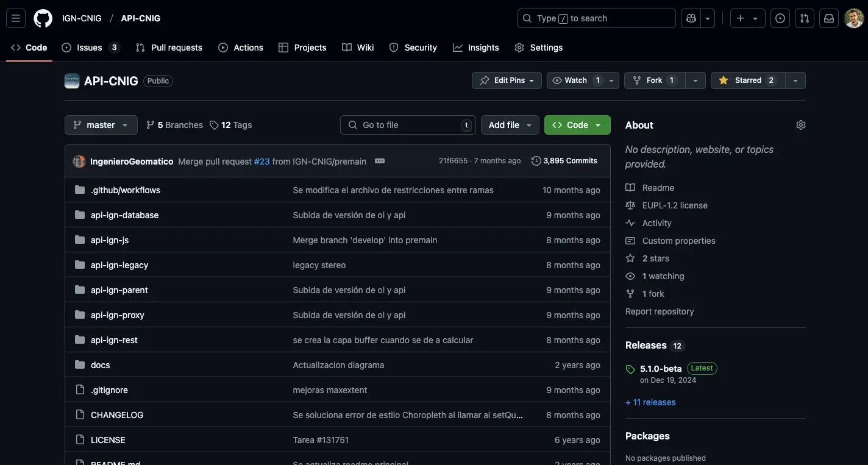This screenshot has width=868, height=465.
Task: Open the api-ign-parent folder
Action: click(119, 290)
